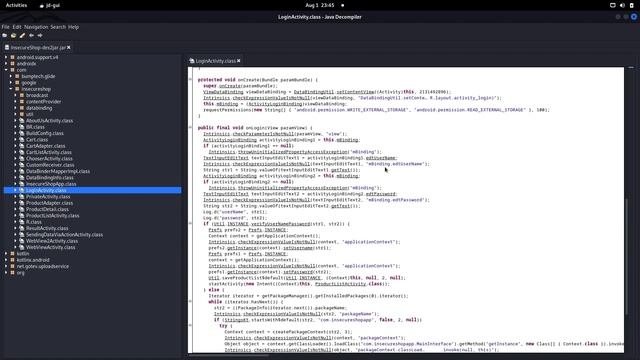The height and width of the screenshot is (360, 640).
Task: Click the ChooserActivity.class file icon
Action: [22, 159]
